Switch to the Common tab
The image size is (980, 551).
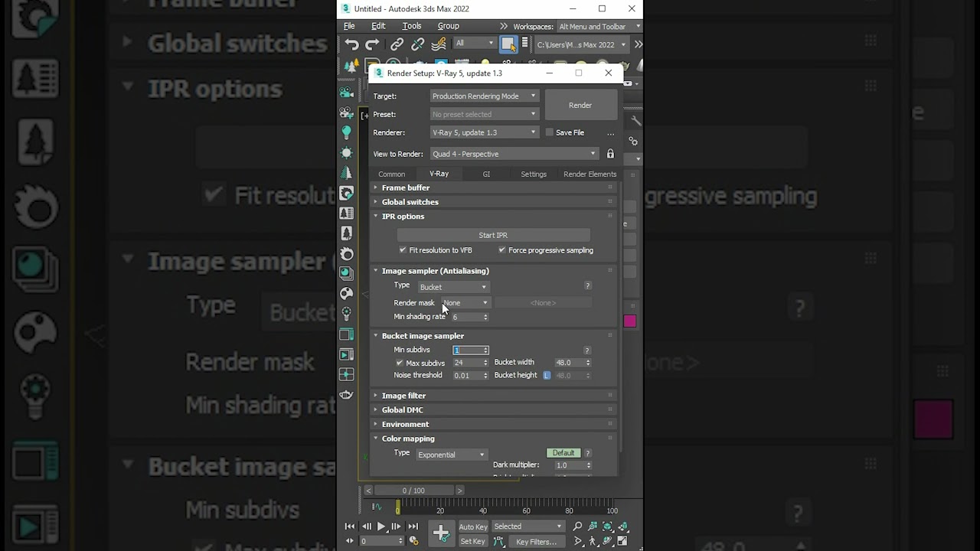pyautogui.click(x=391, y=174)
